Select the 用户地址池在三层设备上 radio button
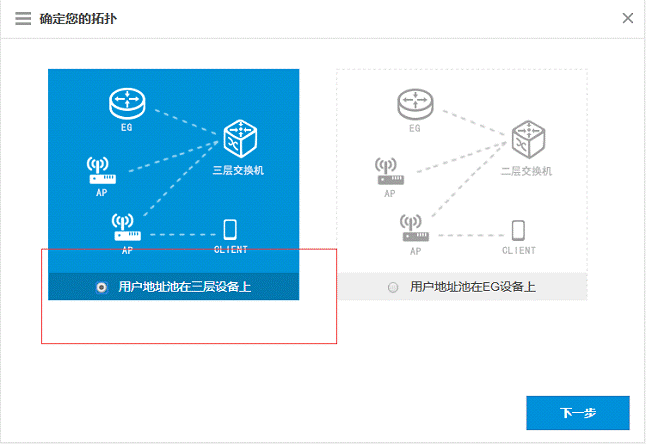646x444 pixels. click(101, 287)
